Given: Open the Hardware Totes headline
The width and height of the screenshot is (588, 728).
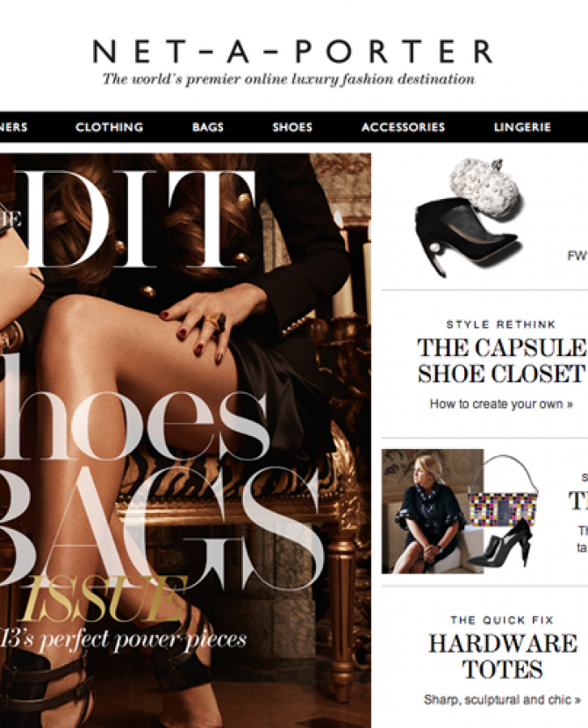Looking at the screenshot, I should coord(503,656).
